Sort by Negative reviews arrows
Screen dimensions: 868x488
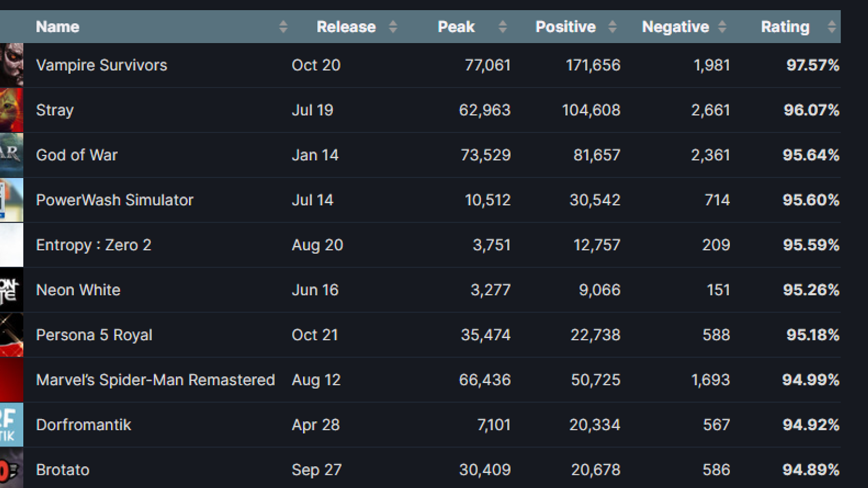(x=722, y=27)
